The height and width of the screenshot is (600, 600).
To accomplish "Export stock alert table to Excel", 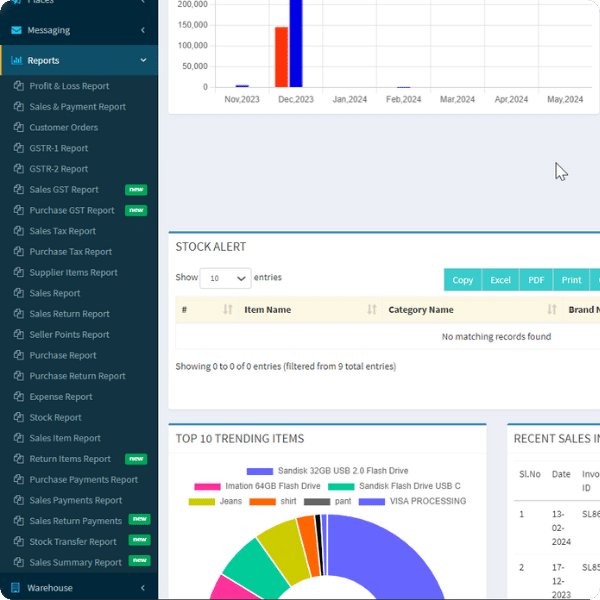I will click(500, 280).
